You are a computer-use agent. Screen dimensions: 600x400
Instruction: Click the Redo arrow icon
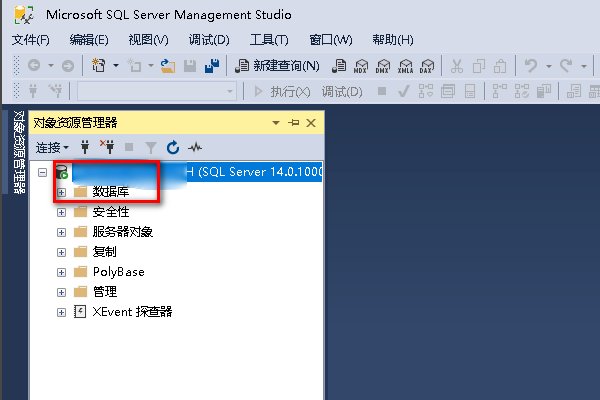coord(566,66)
